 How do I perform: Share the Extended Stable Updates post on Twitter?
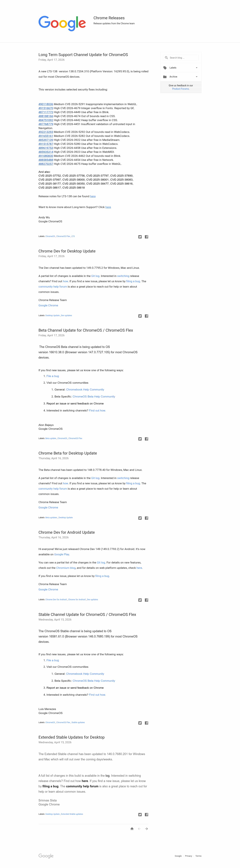[x=140, y=815]
